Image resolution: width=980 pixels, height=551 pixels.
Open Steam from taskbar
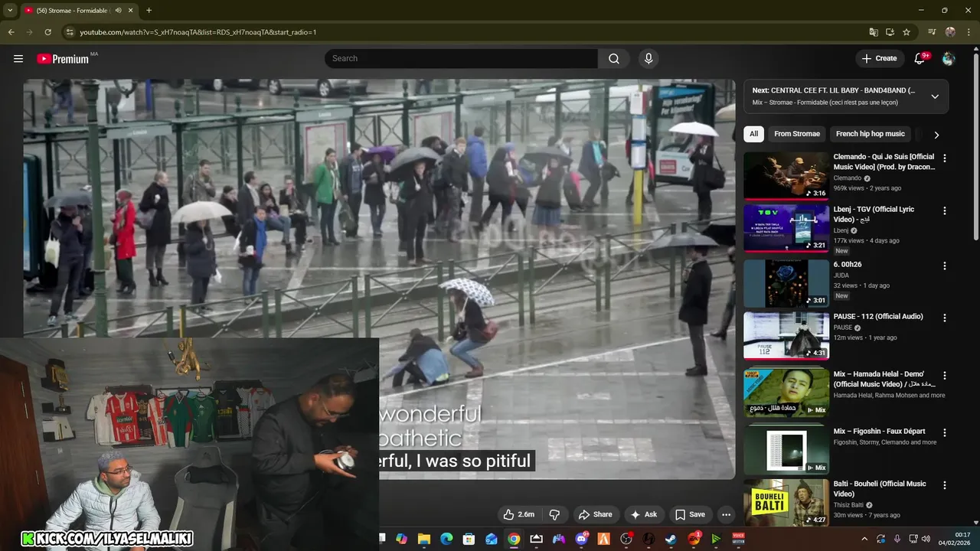coord(671,540)
